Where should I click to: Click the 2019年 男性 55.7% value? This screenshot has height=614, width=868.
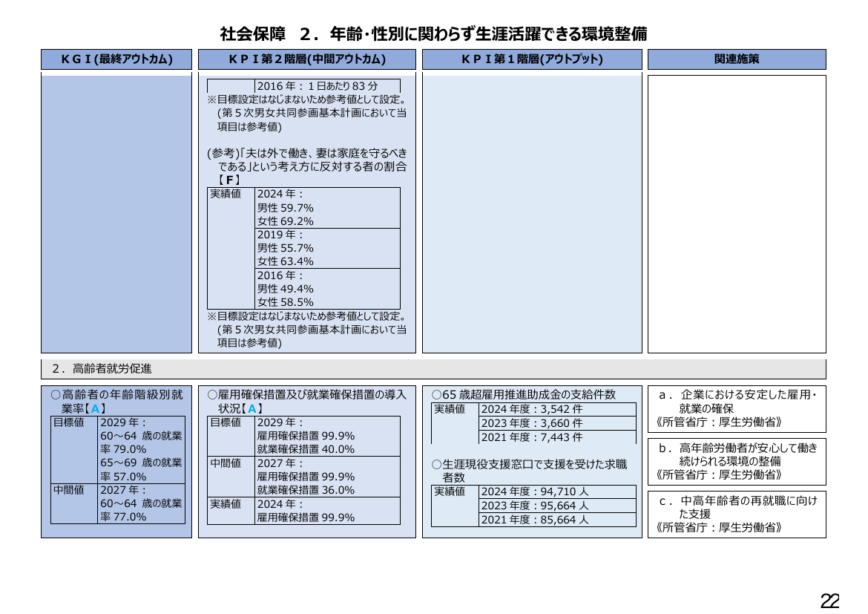(285, 248)
